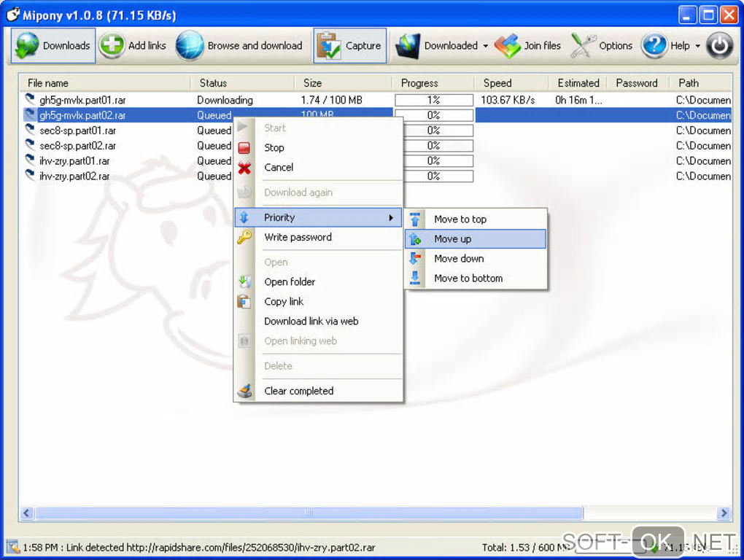Screen dimensions: 744x560
Task: Expand the Help dropdown arrow
Action: 697,46
